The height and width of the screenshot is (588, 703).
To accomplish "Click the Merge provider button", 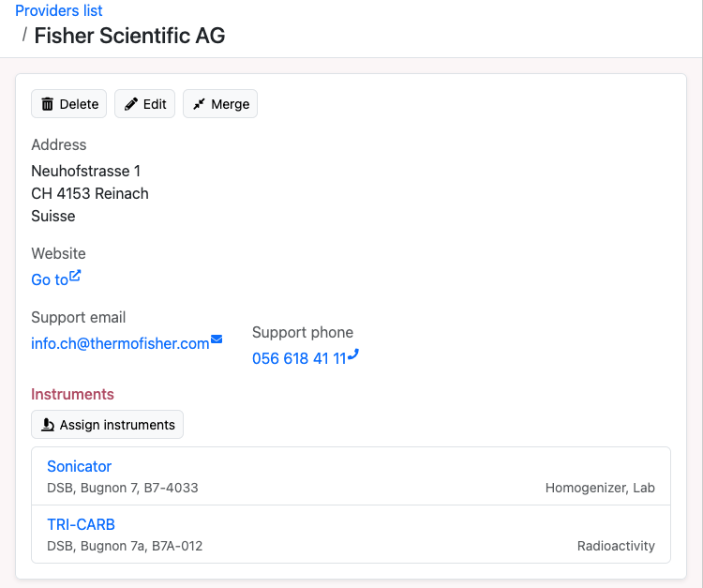I will pyautogui.click(x=220, y=104).
